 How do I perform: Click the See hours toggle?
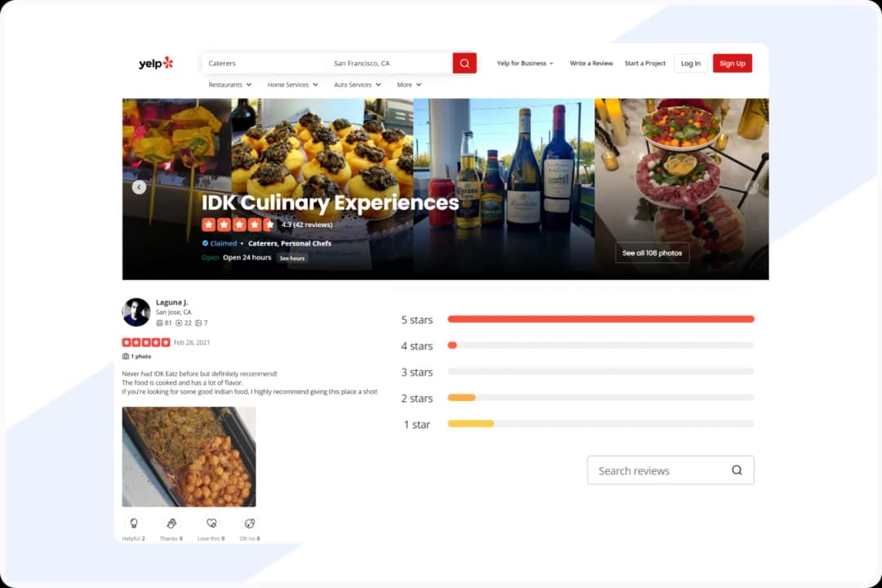coord(292,257)
